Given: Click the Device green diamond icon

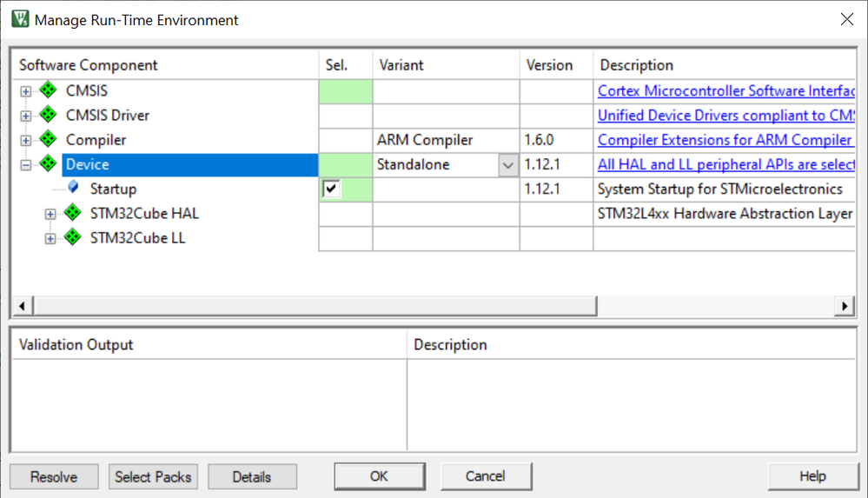Looking at the screenshot, I should pos(48,164).
